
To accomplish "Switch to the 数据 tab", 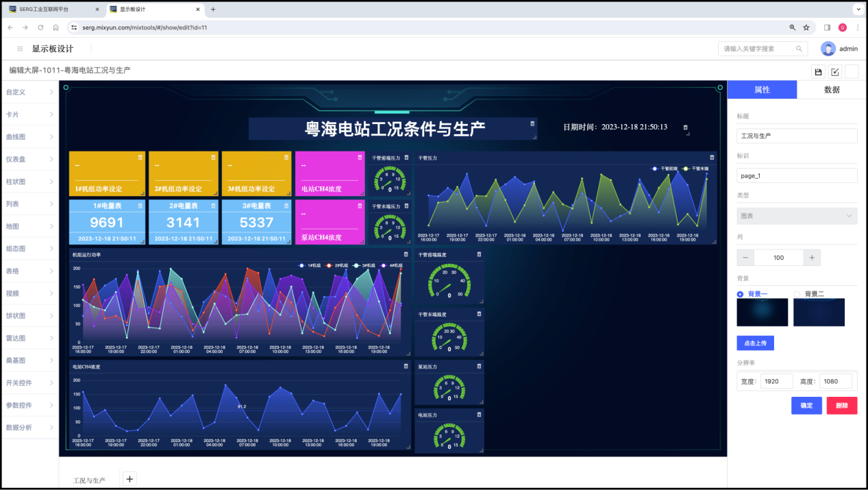I will [x=832, y=90].
